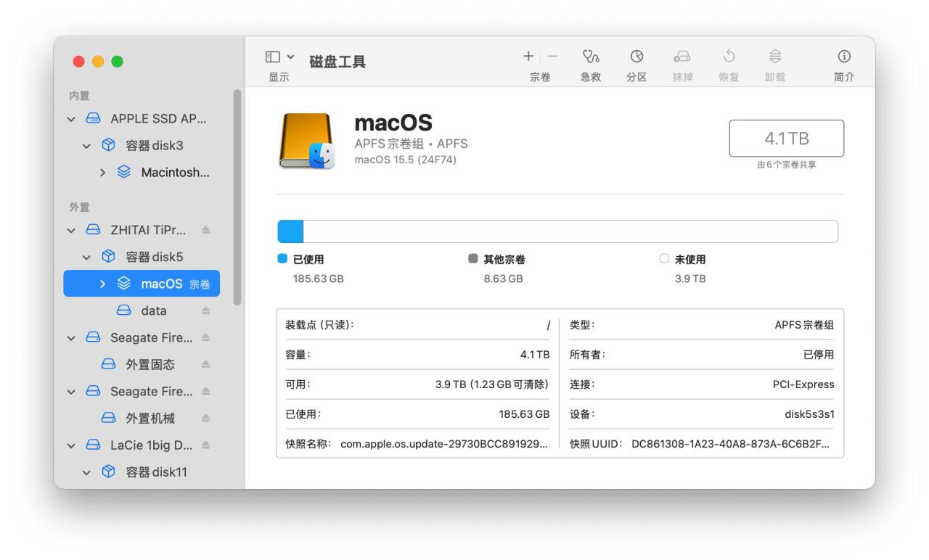Image resolution: width=929 pixels, height=560 pixels.
Task: Collapse the 容器 disk5 container
Action: pyautogui.click(x=86, y=257)
